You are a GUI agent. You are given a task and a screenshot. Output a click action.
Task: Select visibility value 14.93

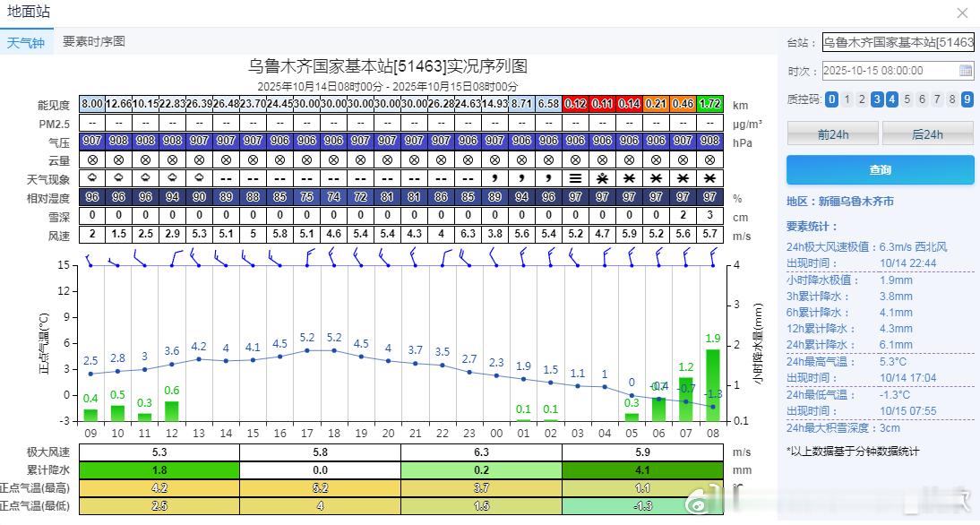point(495,104)
